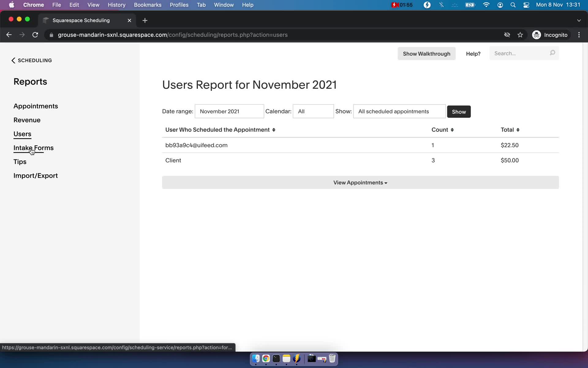Click the Client row label
This screenshot has width=588, height=368.
coord(173,160)
